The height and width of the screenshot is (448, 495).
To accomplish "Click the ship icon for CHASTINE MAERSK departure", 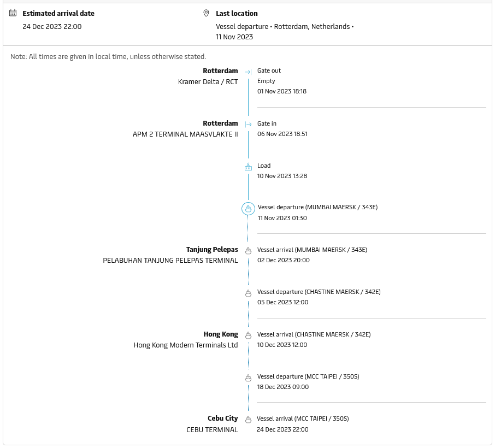I will click(248, 293).
